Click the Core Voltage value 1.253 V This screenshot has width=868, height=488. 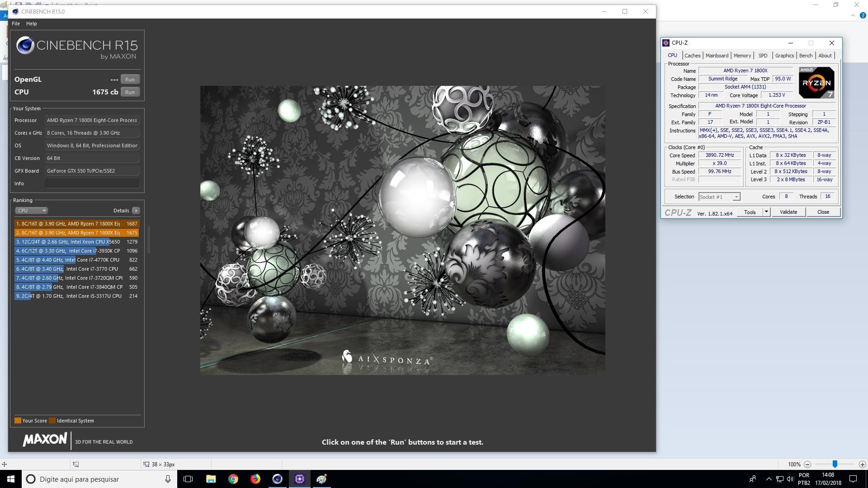(x=777, y=95)
